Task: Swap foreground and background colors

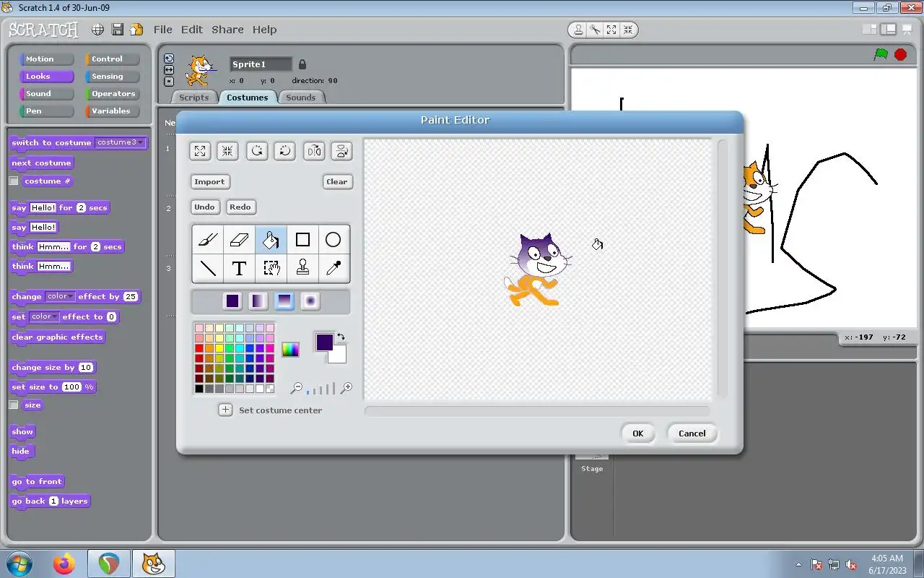Action: [x=341, y=337]
